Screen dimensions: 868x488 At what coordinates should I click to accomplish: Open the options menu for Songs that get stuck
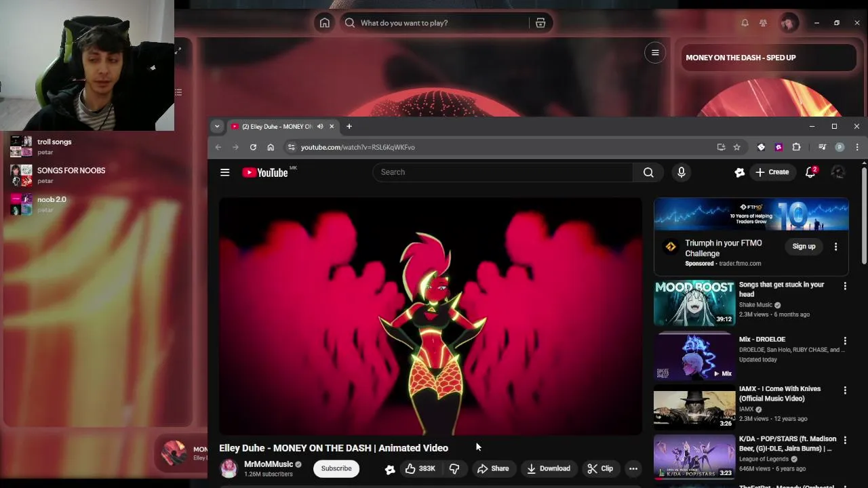point(845,286)
